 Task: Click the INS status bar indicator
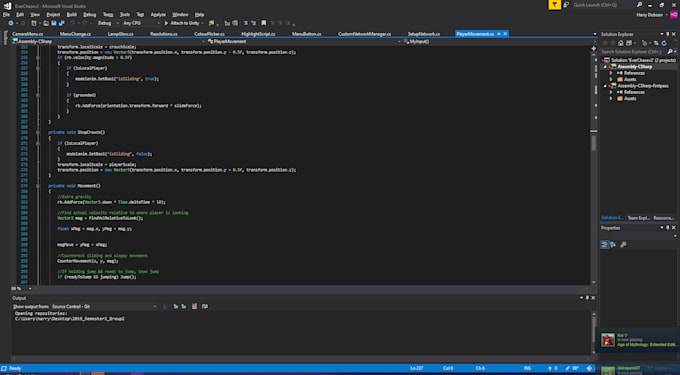(x=527, y=368)
